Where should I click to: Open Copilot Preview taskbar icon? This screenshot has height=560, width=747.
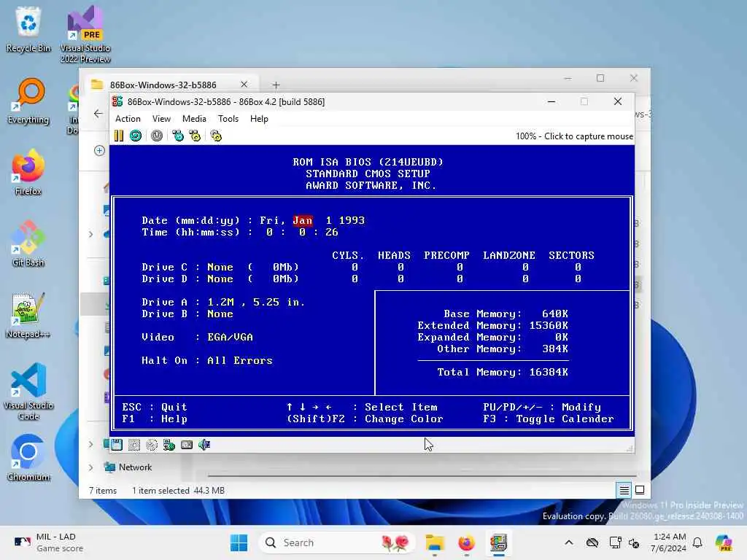[724, 542]
